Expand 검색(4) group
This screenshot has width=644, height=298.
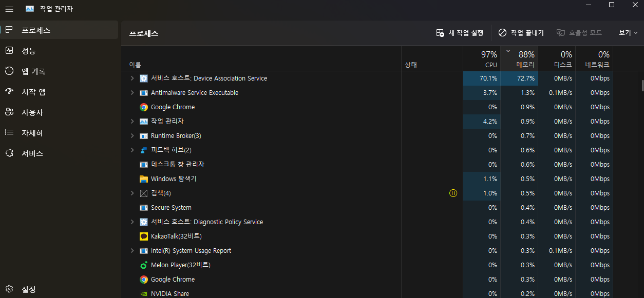132,193
